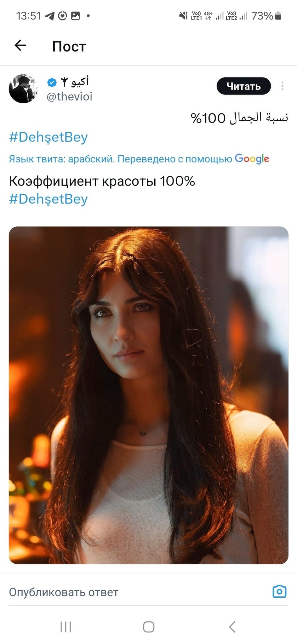Open @thevioi profile avatar
The height and width of the screenshot is (644, 297).
[23, 89]
